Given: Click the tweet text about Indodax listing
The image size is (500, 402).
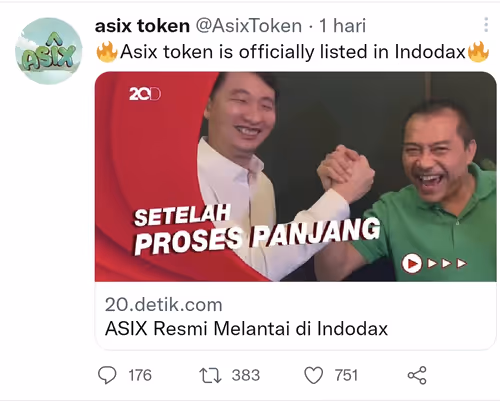Looking at the screenshot, I should point(293,52).
